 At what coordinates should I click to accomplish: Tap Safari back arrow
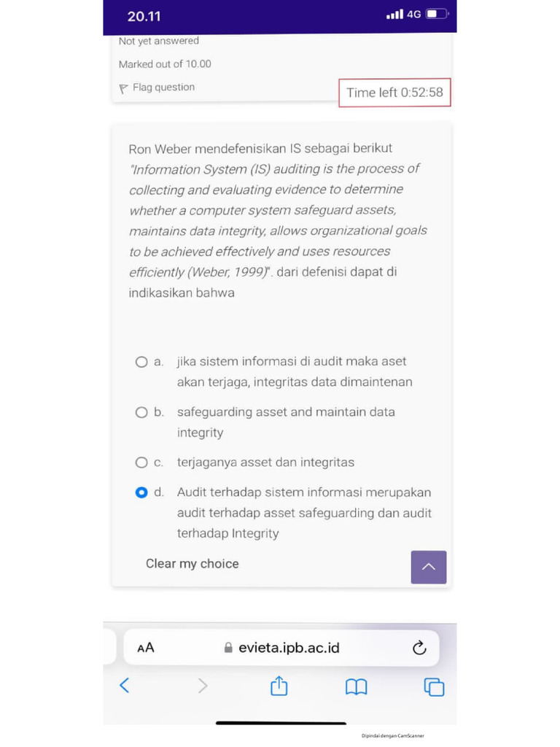coord(125,686)
